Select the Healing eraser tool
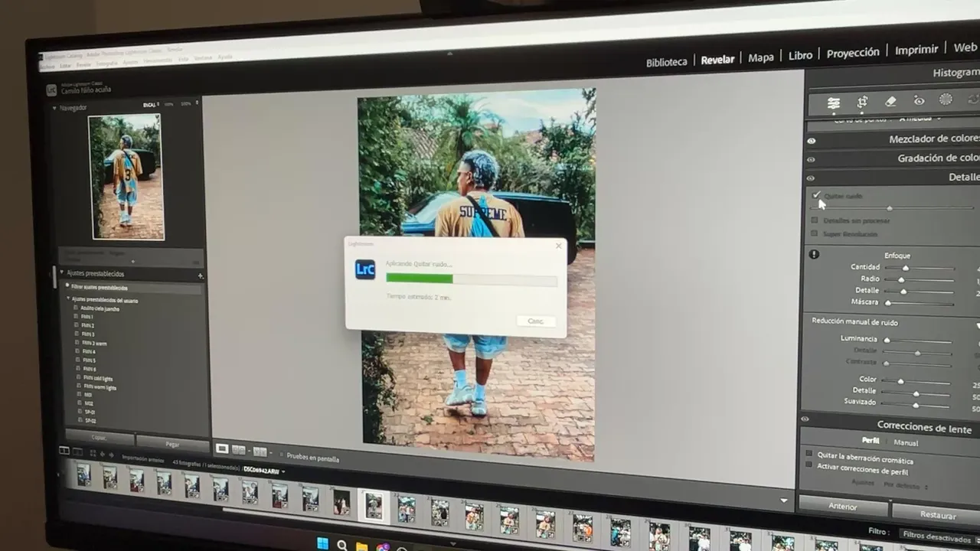The image size is (980, 551). pos(890,101)
